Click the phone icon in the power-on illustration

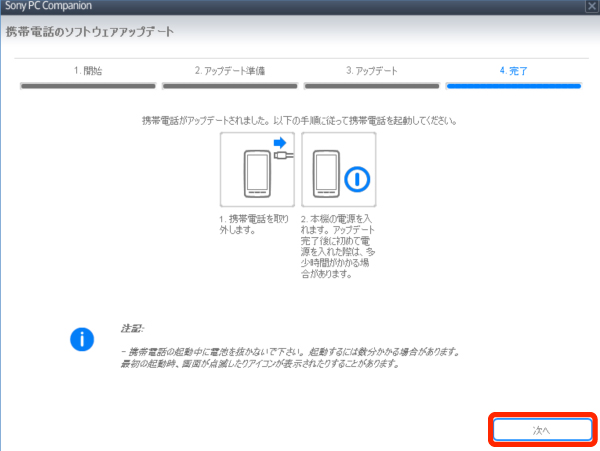click(x=325, y=171)
